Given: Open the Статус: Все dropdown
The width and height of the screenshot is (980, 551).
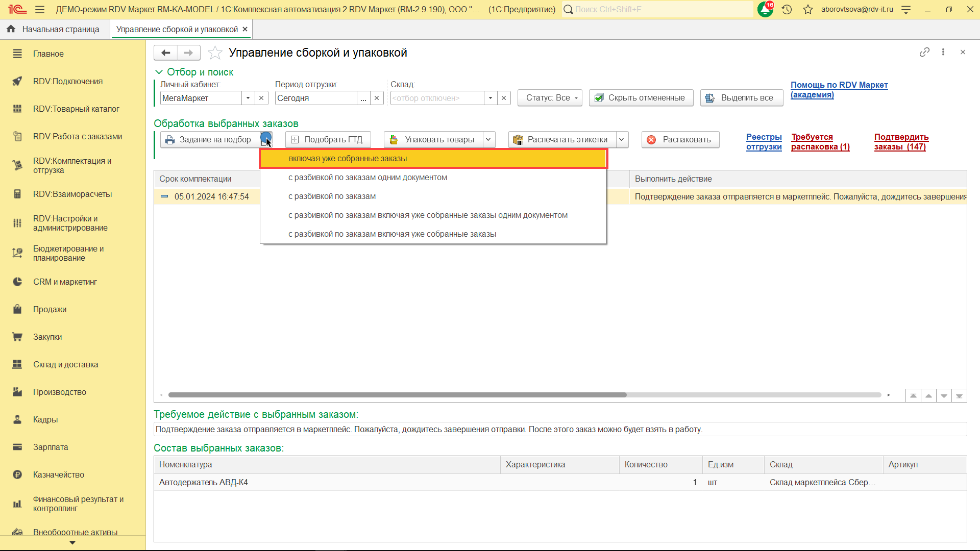Looking at the screenshot, I should pos(550,98).
